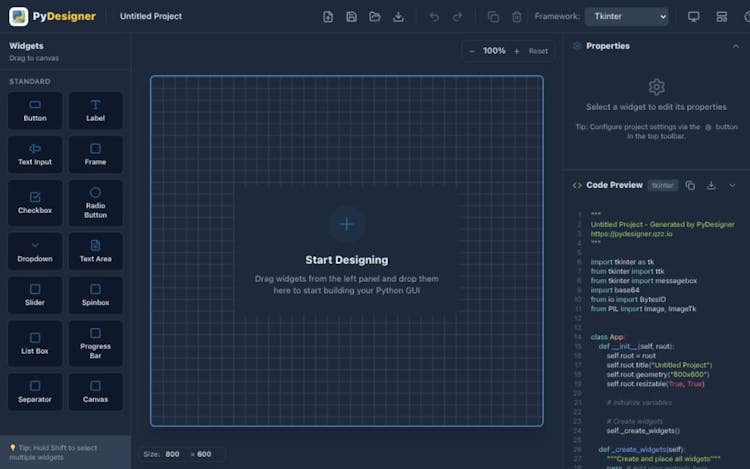Select the Canvas widget
Image resolution: width=750 pixels, height=469 pixels.
click(95, 392)
